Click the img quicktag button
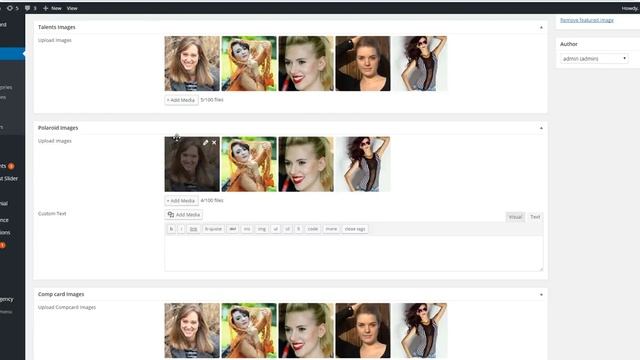640x360 pixels. tap(262, 229)
